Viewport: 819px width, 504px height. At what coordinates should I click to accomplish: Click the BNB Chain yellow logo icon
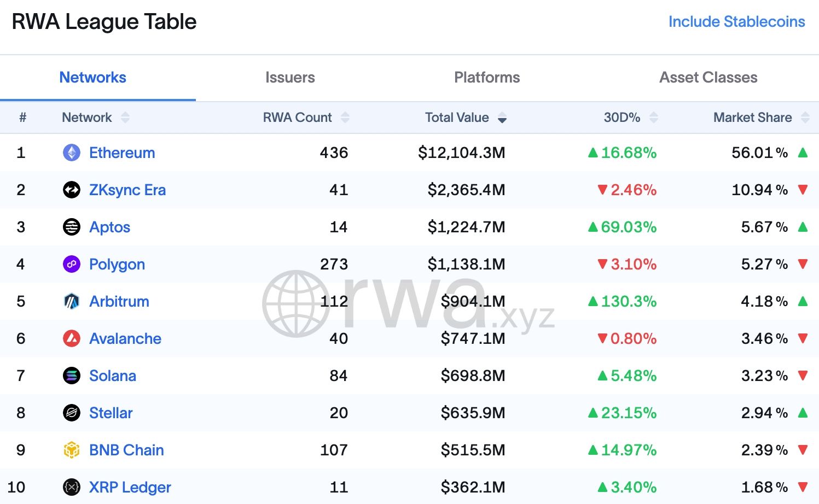[72, 450]
